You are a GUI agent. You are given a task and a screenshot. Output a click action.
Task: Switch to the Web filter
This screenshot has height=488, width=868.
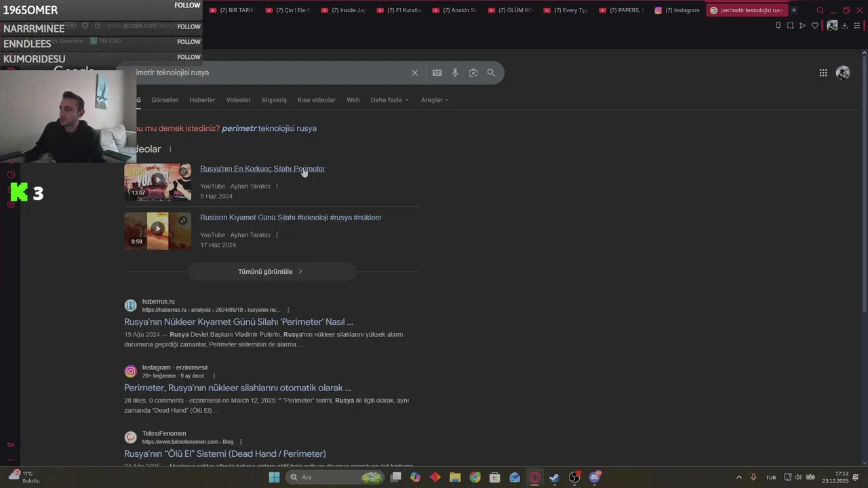(x=353, y=100)
